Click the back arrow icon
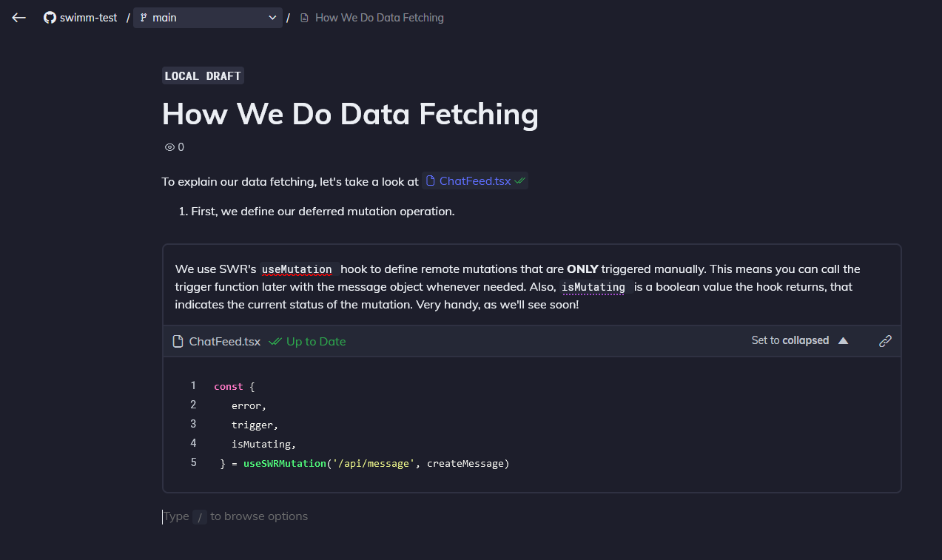This screenshot has width=942, height=560. click(x=19, y=18)
